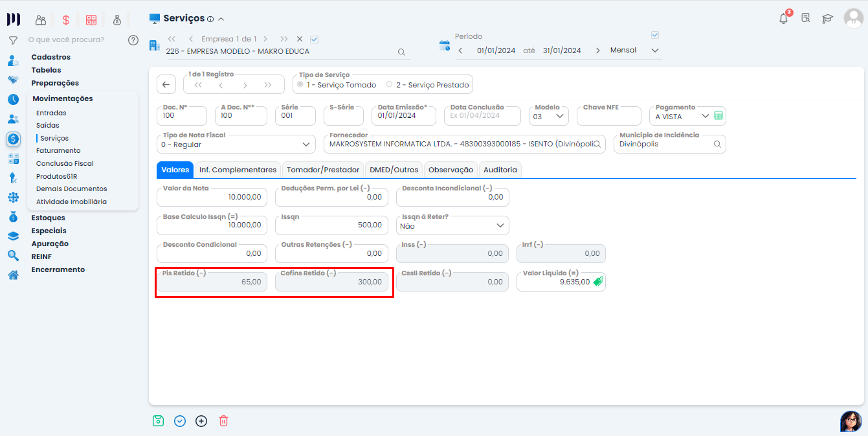Click the red trash delete icon
868x436 pixels.
click(223, 420)
